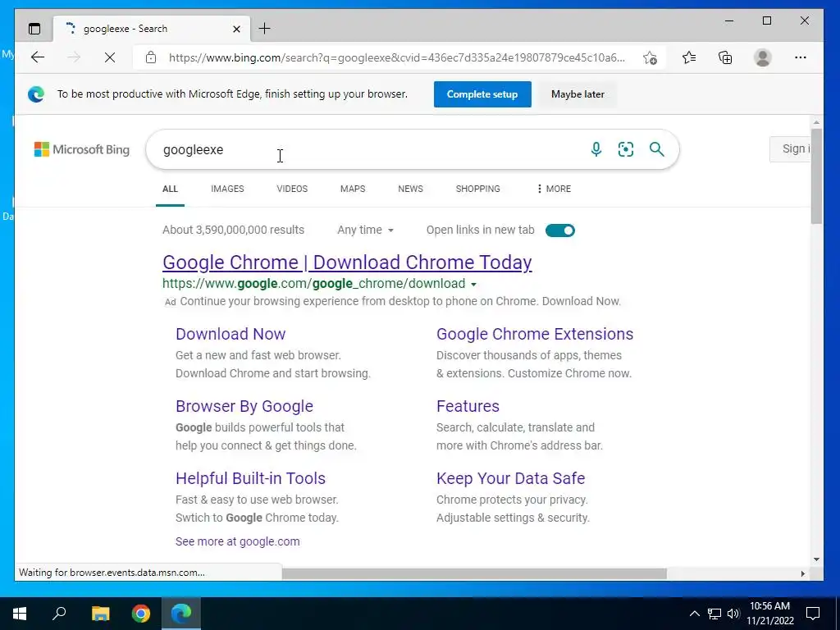Open Google Chrome Download Chrome Today result

[347, 262]
